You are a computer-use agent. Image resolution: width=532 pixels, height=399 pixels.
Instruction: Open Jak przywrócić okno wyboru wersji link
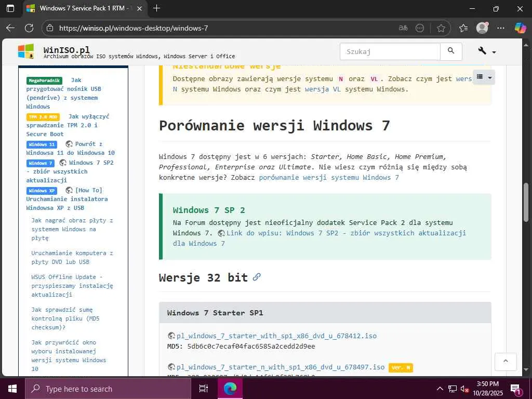[69, 355]
